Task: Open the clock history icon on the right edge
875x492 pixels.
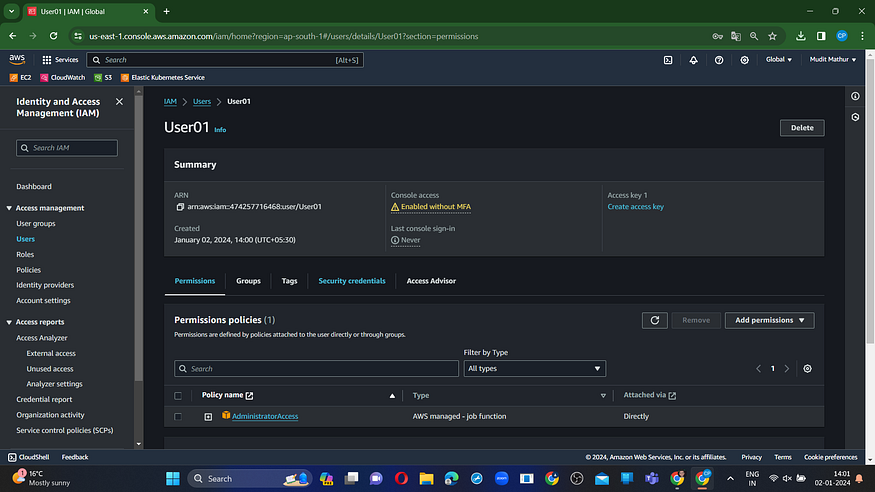Action: (855, 117)
